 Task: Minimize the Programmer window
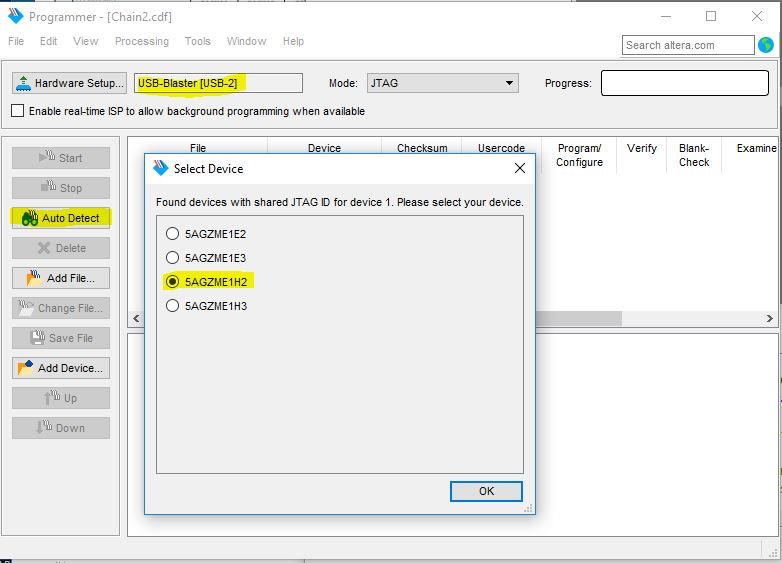(666, 16)
